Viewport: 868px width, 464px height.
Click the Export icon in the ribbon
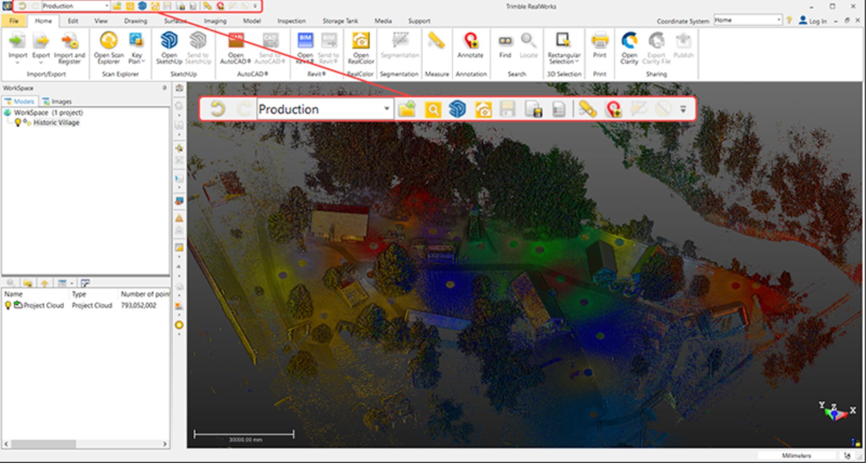(x=41, y=41)
